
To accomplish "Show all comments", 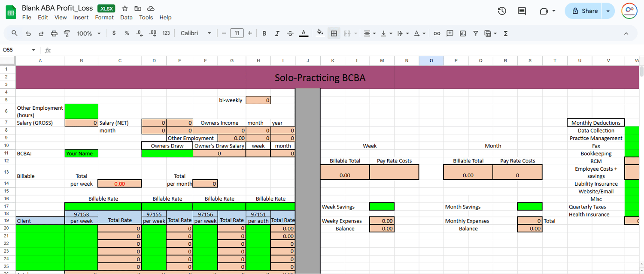I will pyautogui.click(x=522, y=11).
